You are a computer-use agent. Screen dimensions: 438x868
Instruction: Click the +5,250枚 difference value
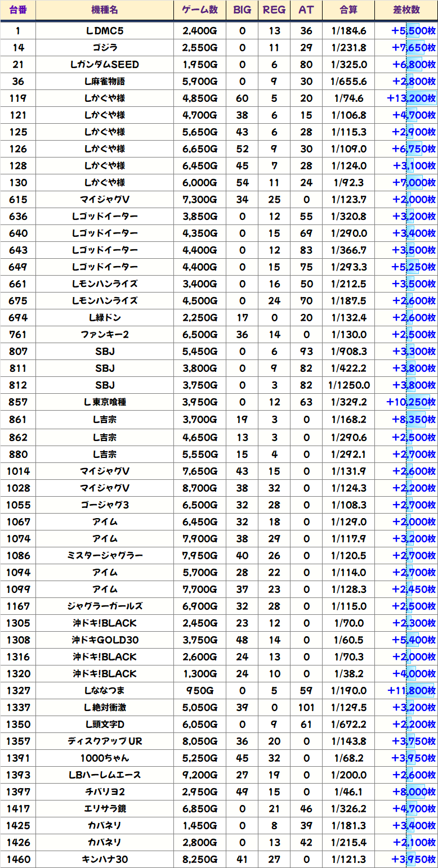[413, 267]
